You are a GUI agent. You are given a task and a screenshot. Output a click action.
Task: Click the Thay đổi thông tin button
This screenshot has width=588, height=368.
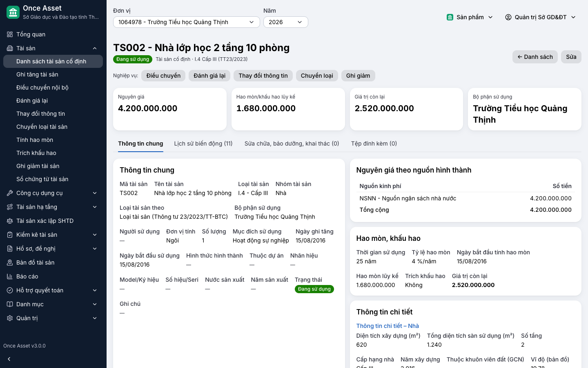click(x=263, y=76)
